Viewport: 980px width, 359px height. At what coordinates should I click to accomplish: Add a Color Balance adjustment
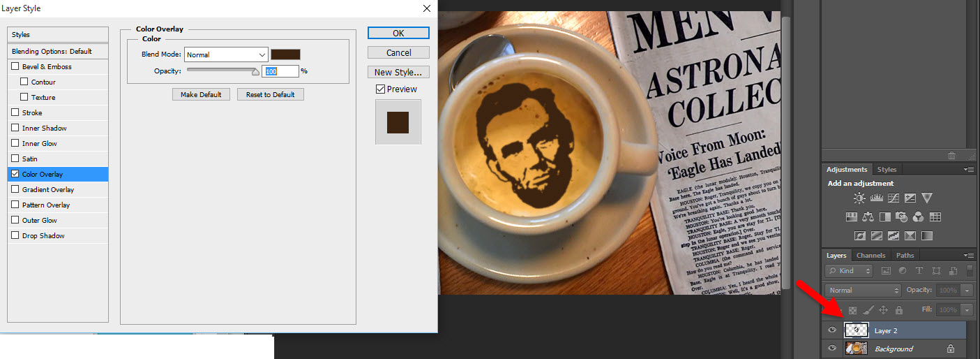click(x=868, y=217)
